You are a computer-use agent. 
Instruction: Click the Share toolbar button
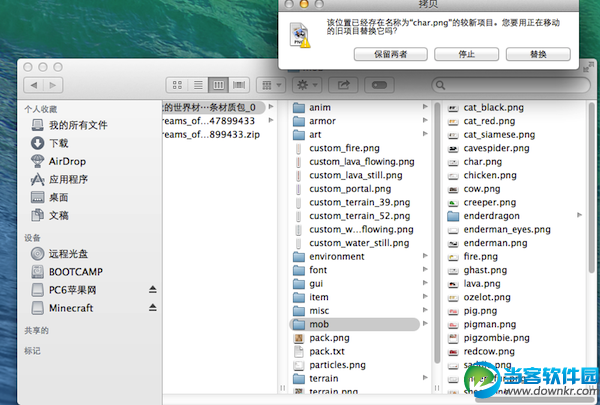click(x=344, y=85)
